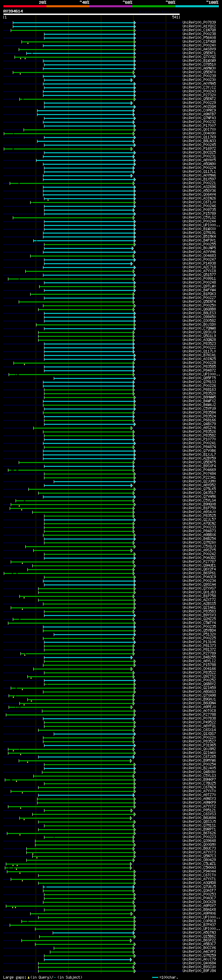Select hit label UniRef100_Q7NFA3
The height and width of the screenshot is (980, 222).
click(199, 118)
